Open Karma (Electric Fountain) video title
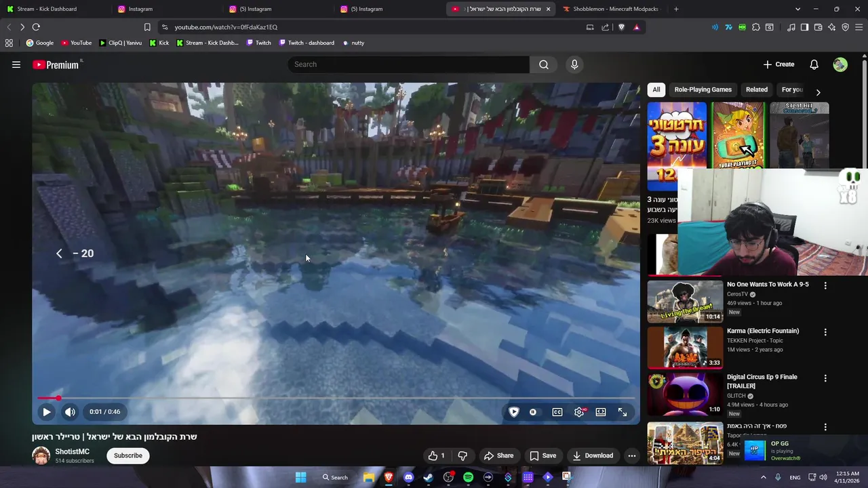 tap(763, 331)
